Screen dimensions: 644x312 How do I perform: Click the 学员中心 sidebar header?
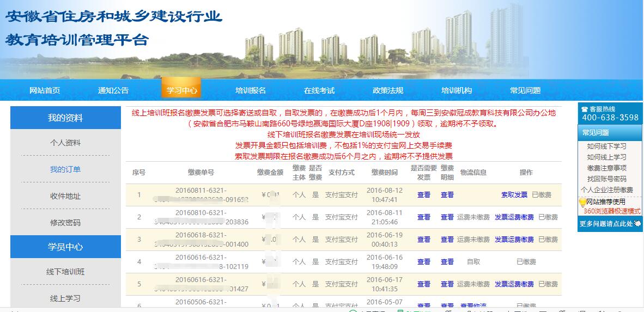[x=66, y=247]
